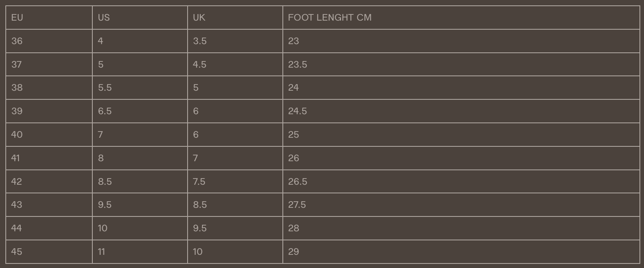Screen dimensions: 644x268
Task: Click the US column header
Action: tap(104, 18)
